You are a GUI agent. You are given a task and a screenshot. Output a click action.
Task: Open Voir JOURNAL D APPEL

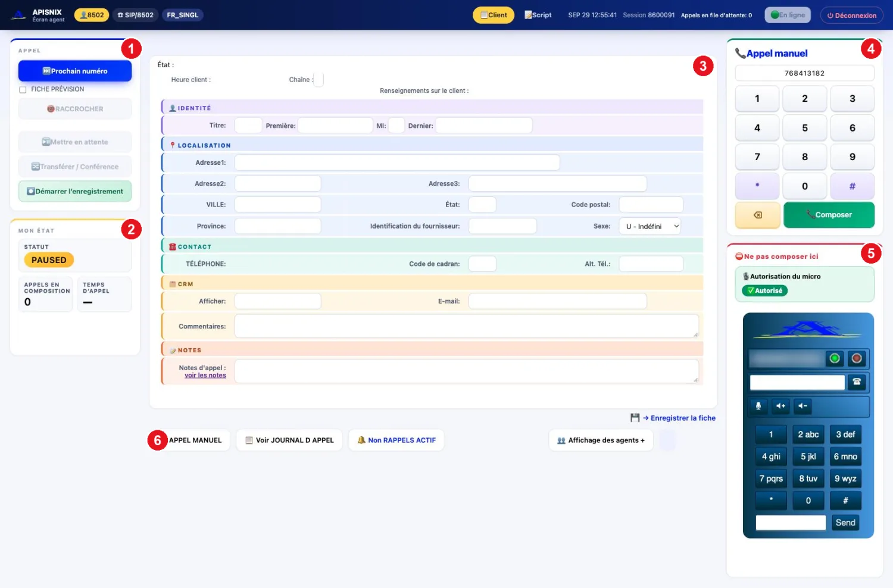click(289, 440)
